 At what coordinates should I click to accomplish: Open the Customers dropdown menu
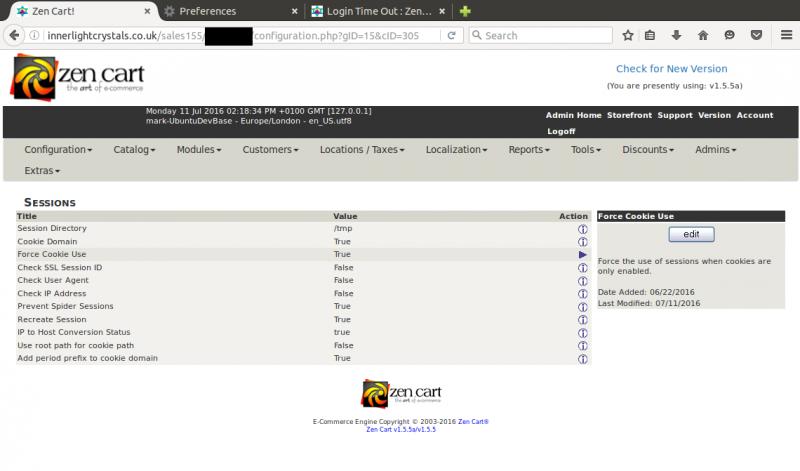click(270, 150)
